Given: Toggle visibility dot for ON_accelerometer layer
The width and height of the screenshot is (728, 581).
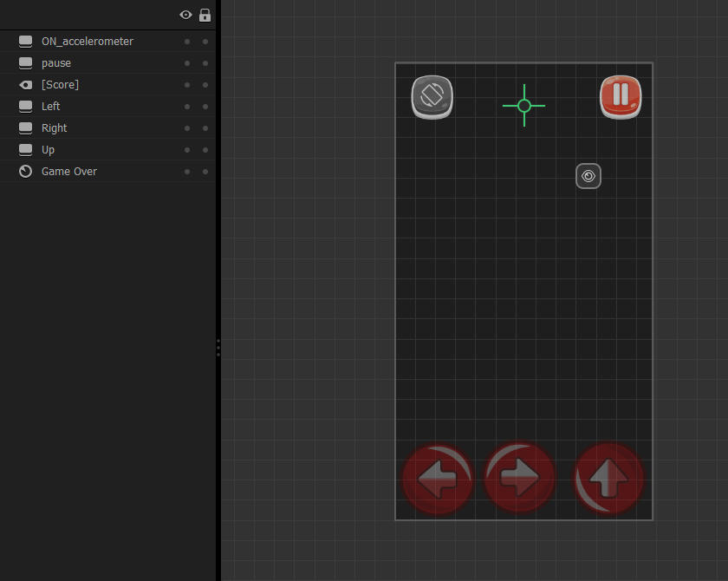Looking at the screenshot, I should (187, 42).
